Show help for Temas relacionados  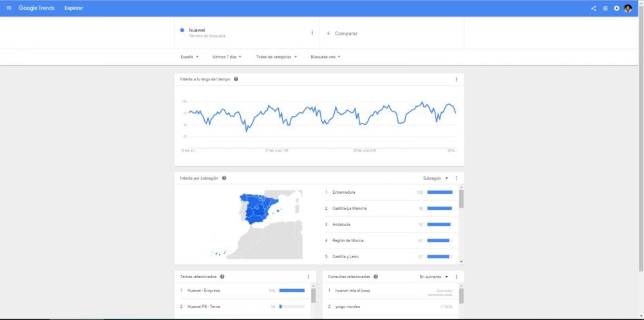222,276
